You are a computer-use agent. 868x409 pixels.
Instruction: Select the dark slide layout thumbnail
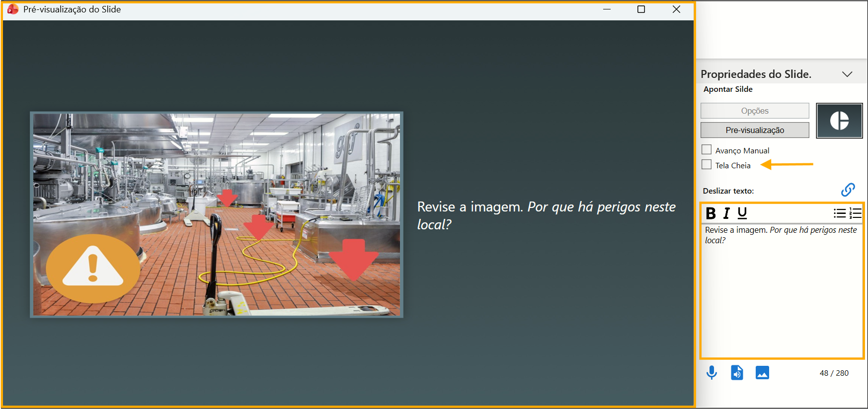click(x=839, y=121)
